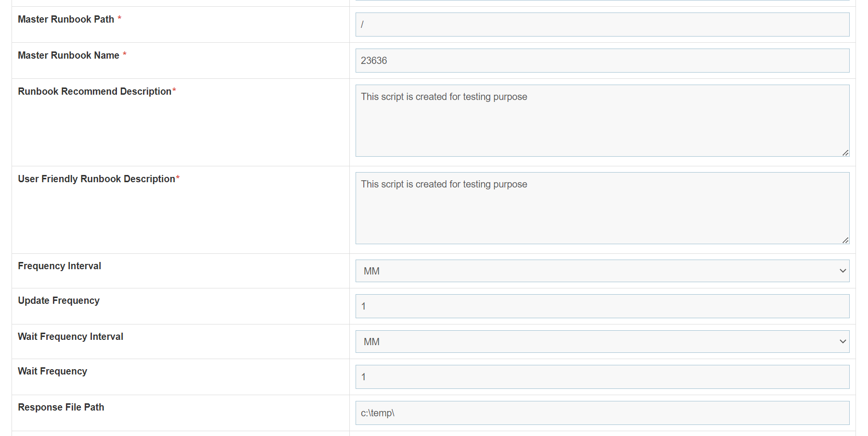The height and width of the screenshot is (436, 868).
Task: Click the Response File Path label text
Action: (61, 407)
